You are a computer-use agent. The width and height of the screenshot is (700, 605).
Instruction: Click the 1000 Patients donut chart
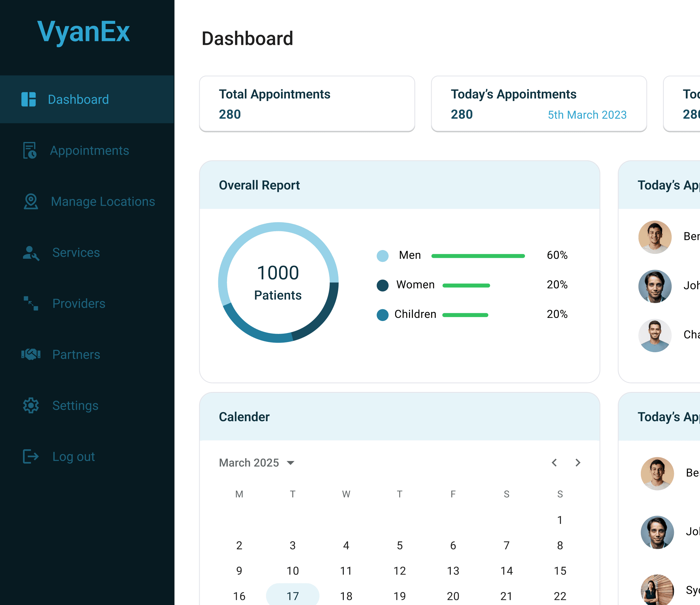[x=278, y=283]
